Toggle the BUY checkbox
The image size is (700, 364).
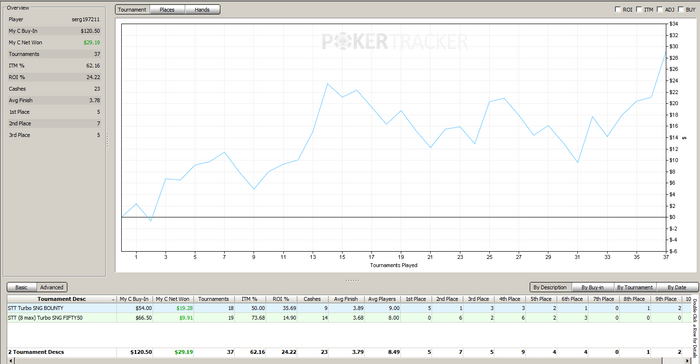pos(681,9)
